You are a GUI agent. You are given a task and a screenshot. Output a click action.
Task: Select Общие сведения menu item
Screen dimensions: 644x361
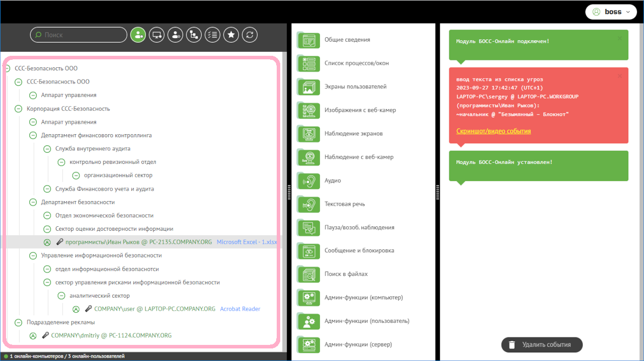(x=347, y=40)
